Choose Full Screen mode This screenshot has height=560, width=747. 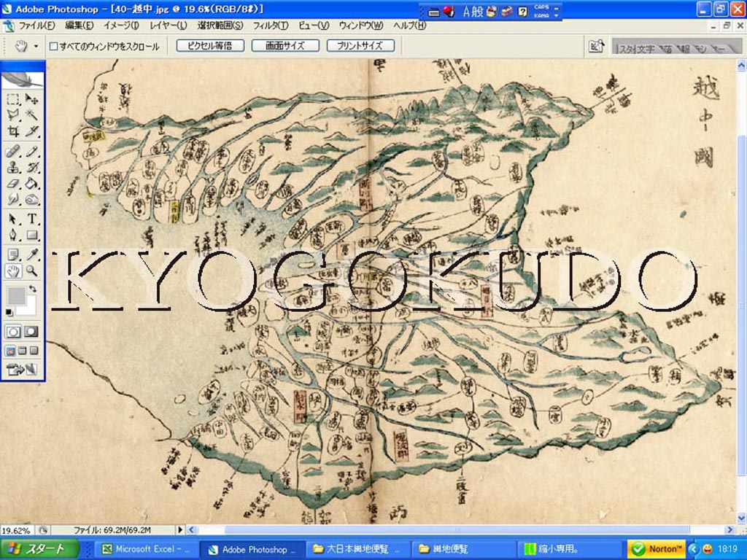[x=34, y=351]
